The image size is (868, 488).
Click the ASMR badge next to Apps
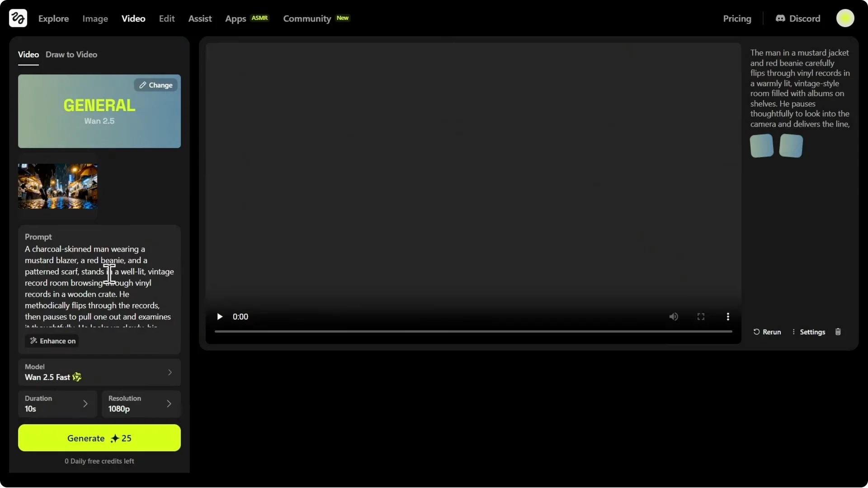coord(260,18)
